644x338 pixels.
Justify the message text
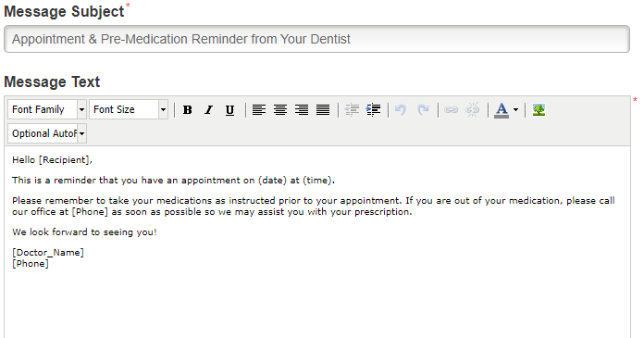pyautogui.click(x=323, y=110)
